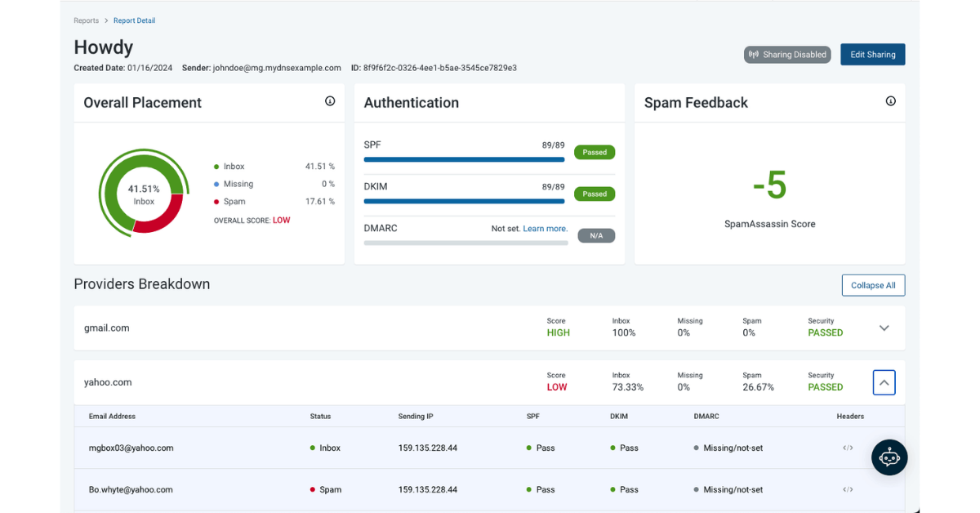The height and width of the screenshot is (513, 980).
Task: Click the Spam Feedback info icon
Action: (x=890, y=101)
